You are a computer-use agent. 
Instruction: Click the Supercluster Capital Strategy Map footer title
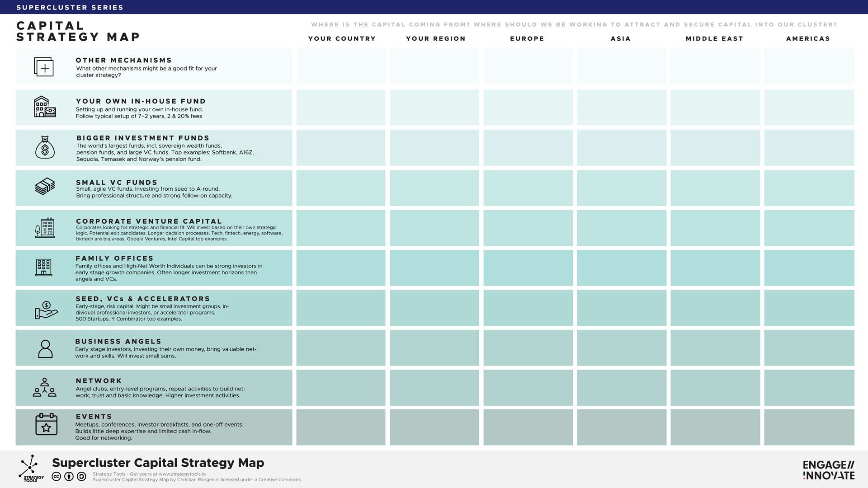(x=158, y=463)
